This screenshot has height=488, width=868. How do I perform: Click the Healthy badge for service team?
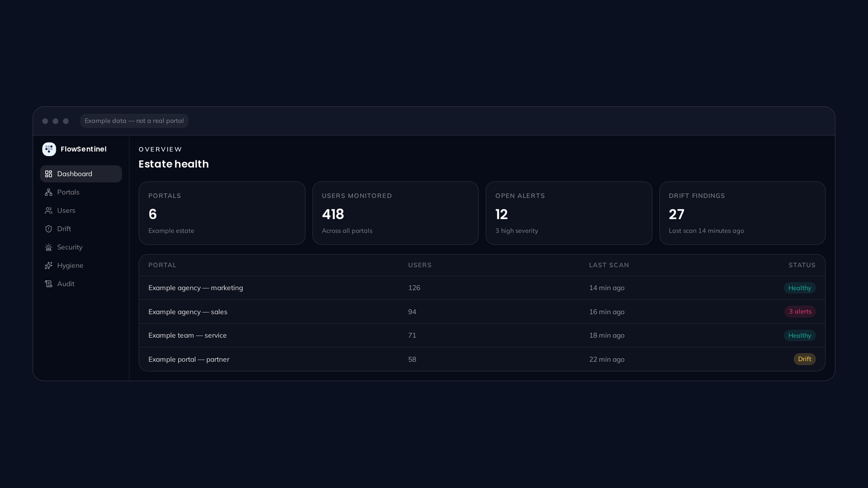800,336
